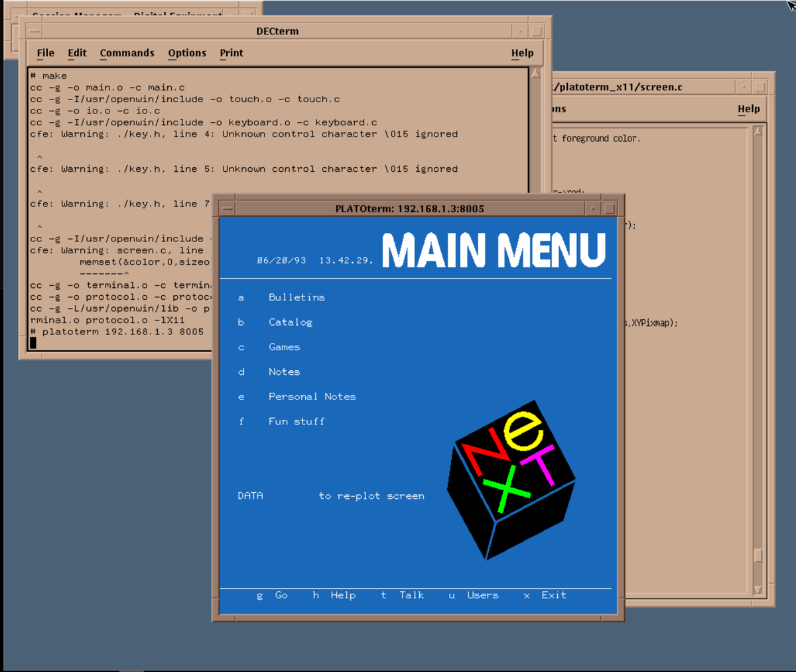Click the time 13.42.29 in PLATOterm
This screenshot has height=672, width=796.
[x=345, y=261]
